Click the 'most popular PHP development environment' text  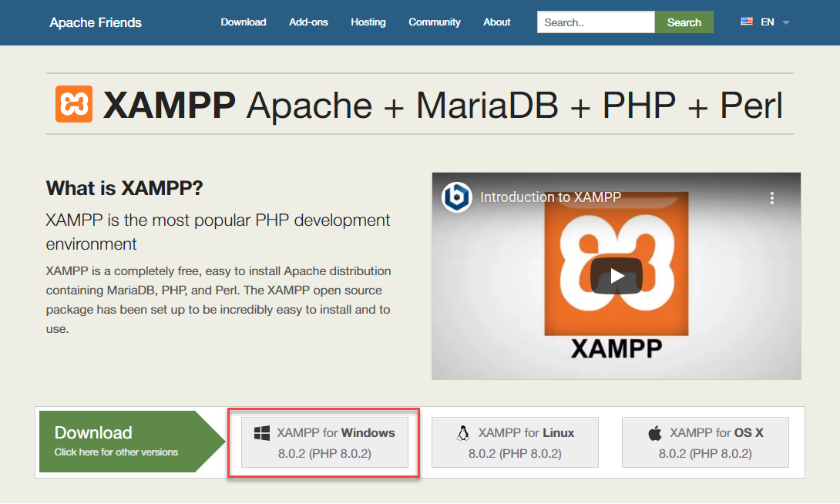coord(217,232)
